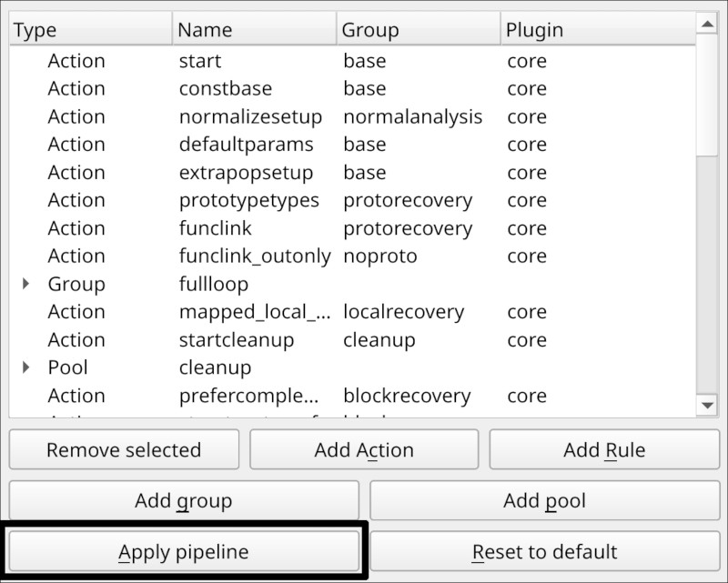
Task: Click Remove selected button
Action: (x=124, y=449)
